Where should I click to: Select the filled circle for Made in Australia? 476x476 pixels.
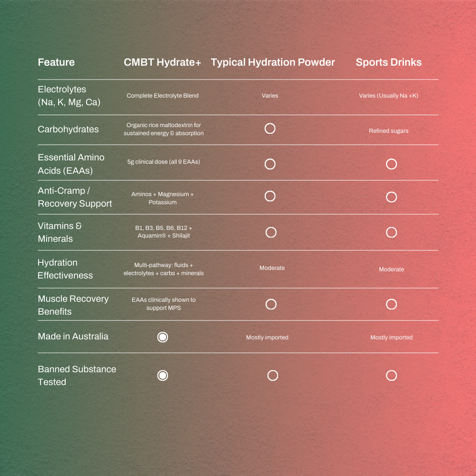pos(162,337)
